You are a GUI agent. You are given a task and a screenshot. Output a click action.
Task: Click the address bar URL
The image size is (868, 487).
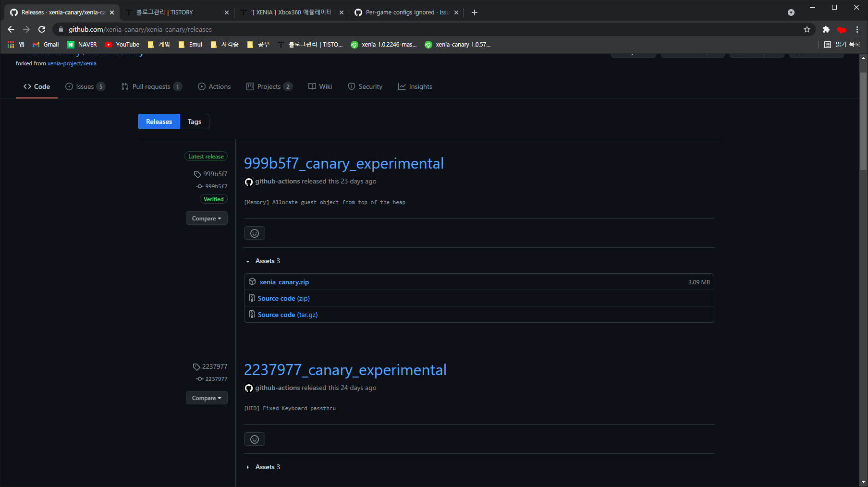[x=140, y=29]
